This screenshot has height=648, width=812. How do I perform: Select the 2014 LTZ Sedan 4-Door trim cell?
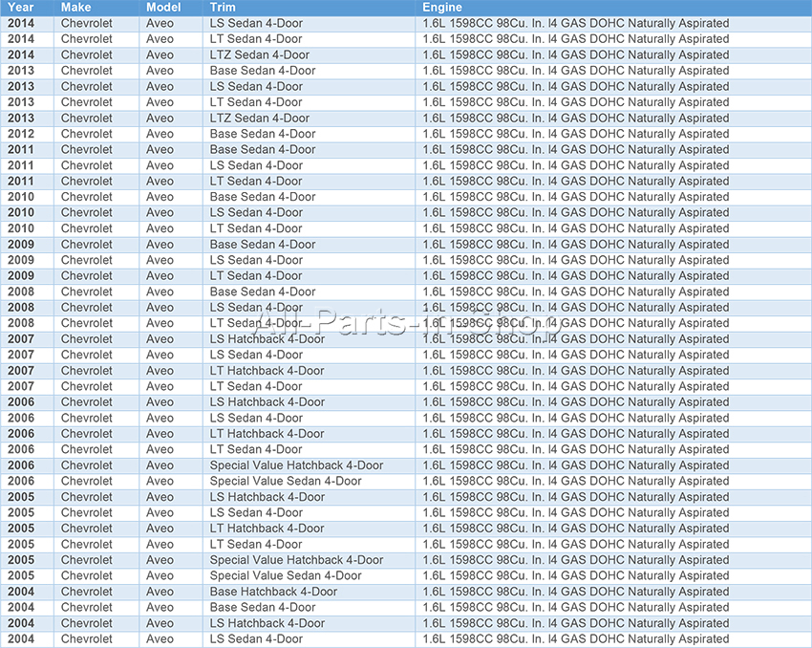pyautogui.click(x=260, y=55)
